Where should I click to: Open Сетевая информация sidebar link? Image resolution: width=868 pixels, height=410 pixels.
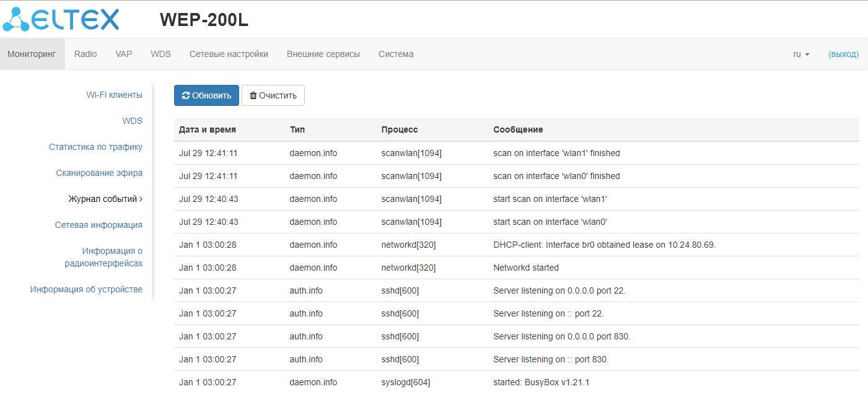(x=99, y=225)
